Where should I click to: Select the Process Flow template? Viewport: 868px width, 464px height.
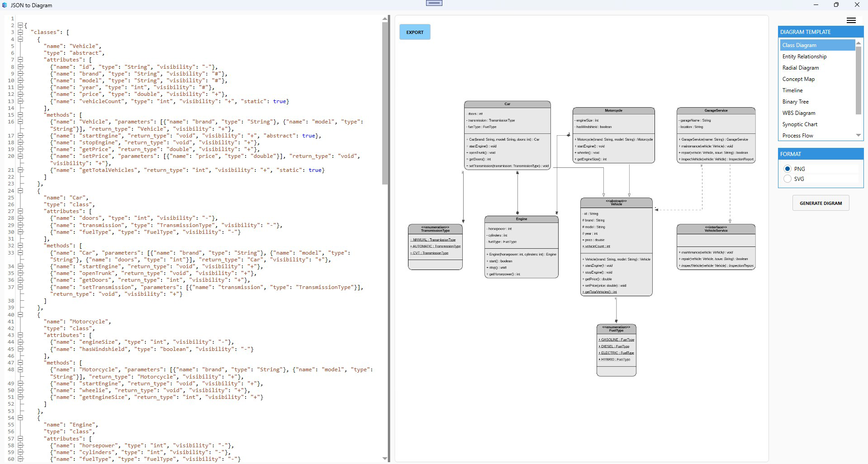(x=798, y=135)
